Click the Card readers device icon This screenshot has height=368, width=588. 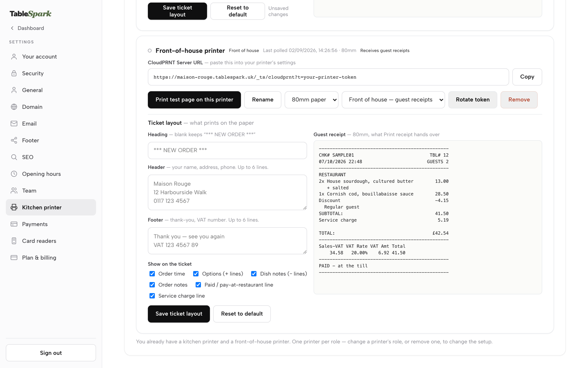click(14, 241)
